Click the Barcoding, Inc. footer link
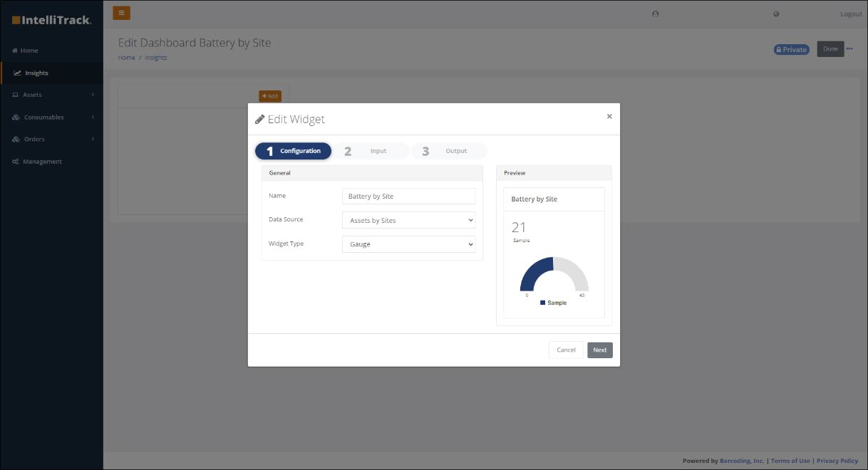The image size is (868, 470). [742, 461]
